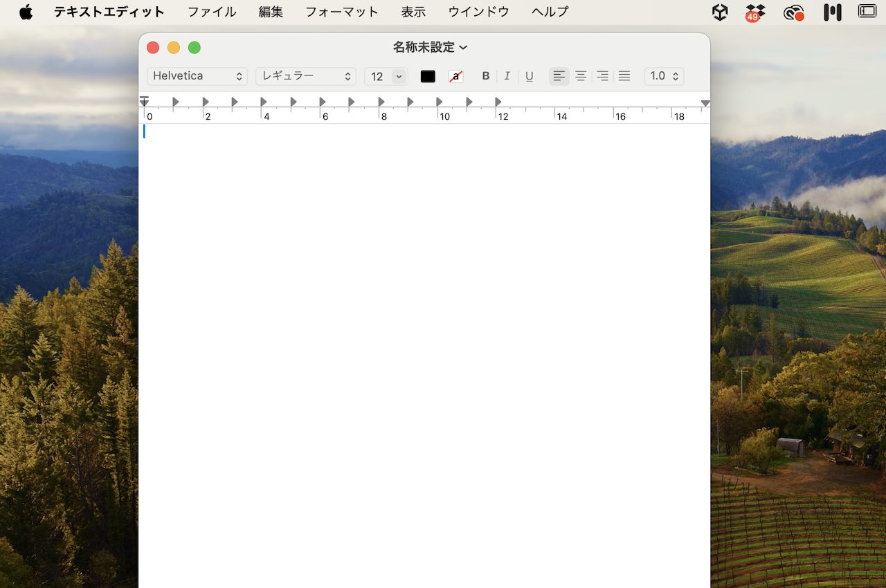886x588 pixels.
Task: Open the 編集 menu
Action: (271, 12)
